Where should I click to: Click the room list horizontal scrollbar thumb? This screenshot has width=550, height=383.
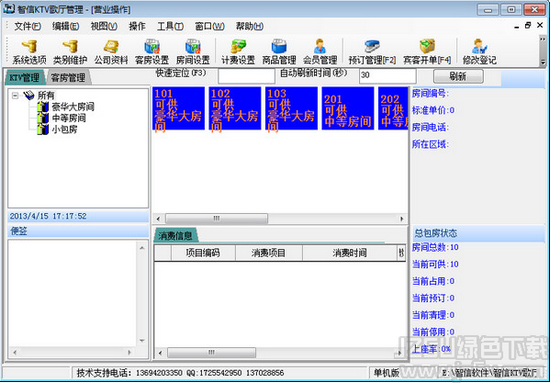(x=216, y=219)
